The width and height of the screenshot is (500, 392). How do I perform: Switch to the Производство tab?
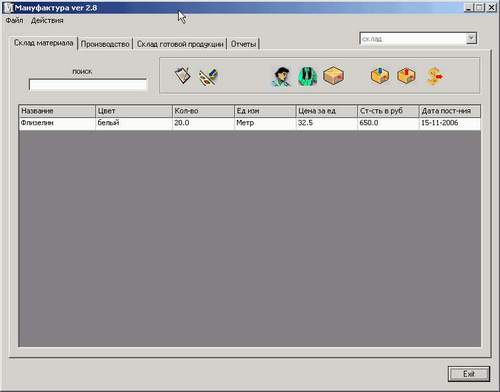(105, 44)
